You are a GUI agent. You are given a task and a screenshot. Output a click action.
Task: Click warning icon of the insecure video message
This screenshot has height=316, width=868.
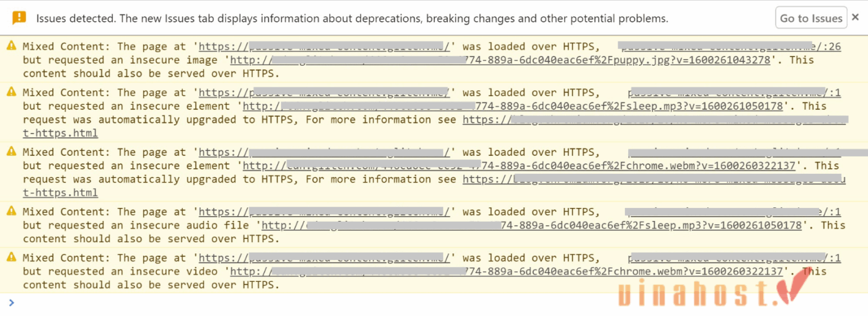click(12, 258)
